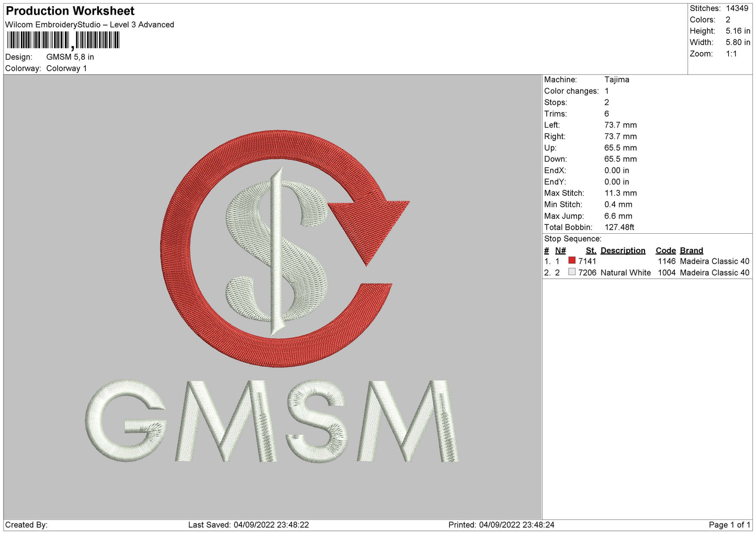Click the EndX value '0.00 in'
This screenshot has width=756, height=534.
coord(617,171)
